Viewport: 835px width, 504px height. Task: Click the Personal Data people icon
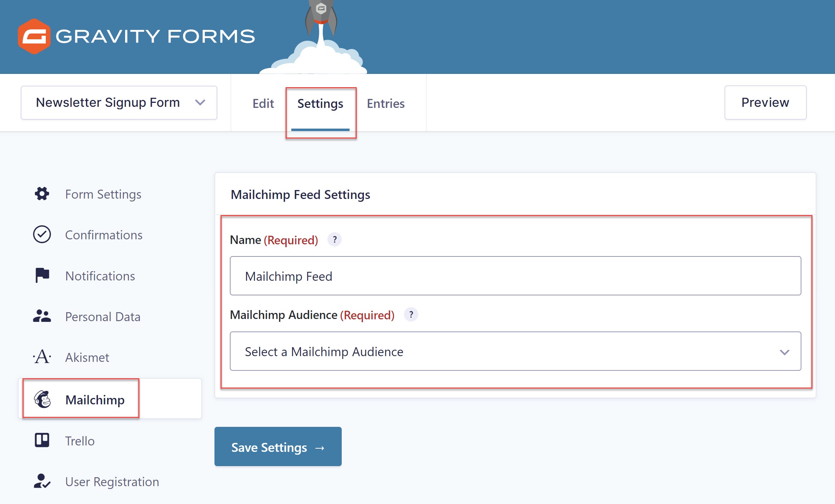[x=42, y=316]
